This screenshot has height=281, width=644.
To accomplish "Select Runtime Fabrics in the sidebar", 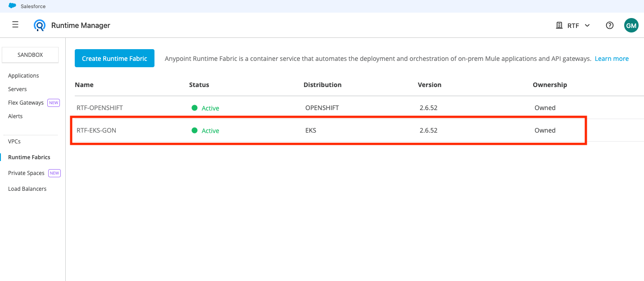I will (x=29, y=157).
